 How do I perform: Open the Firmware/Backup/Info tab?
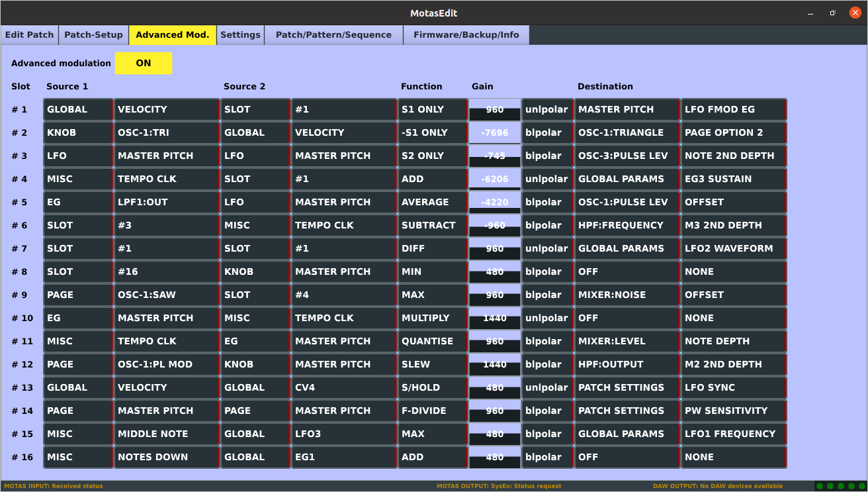pyautogui.click(x=466, y=35)
